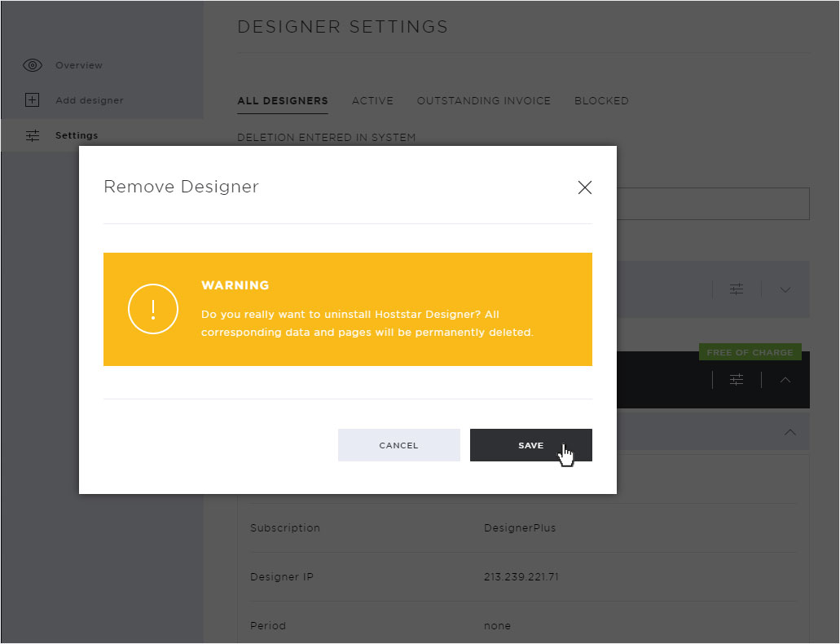
Task: Click the search input field behind dialog
Action: (x=713, y=204)
